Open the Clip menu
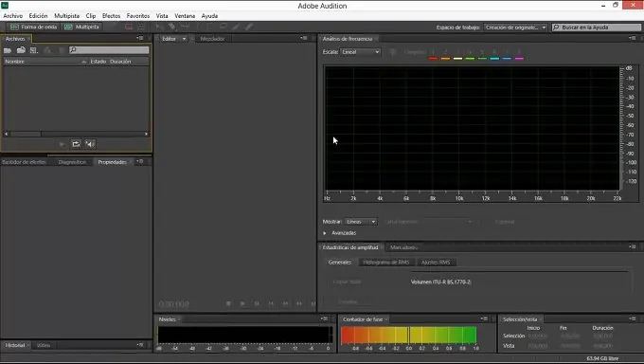644x364 pixels. [x=91, y=15]
